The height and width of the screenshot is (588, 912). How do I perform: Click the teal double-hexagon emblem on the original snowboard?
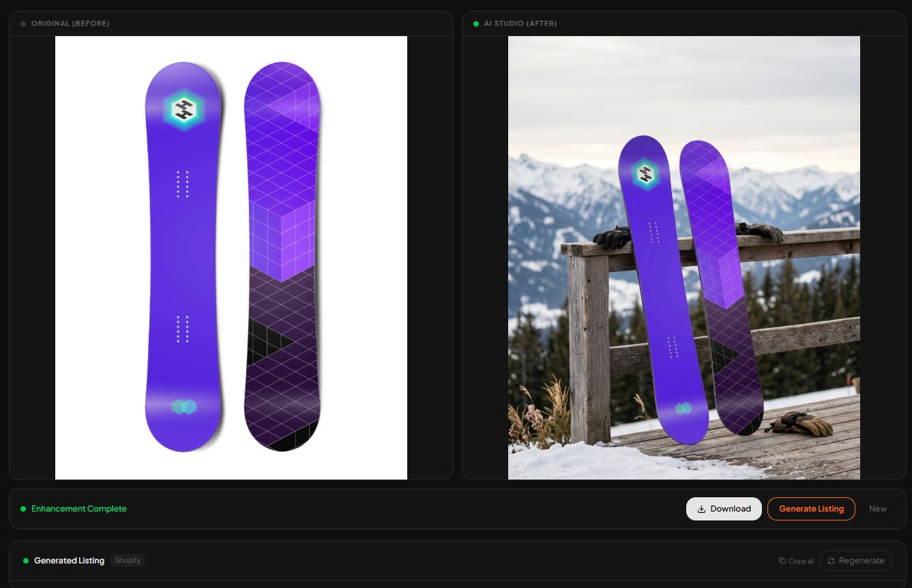point(183,407)
